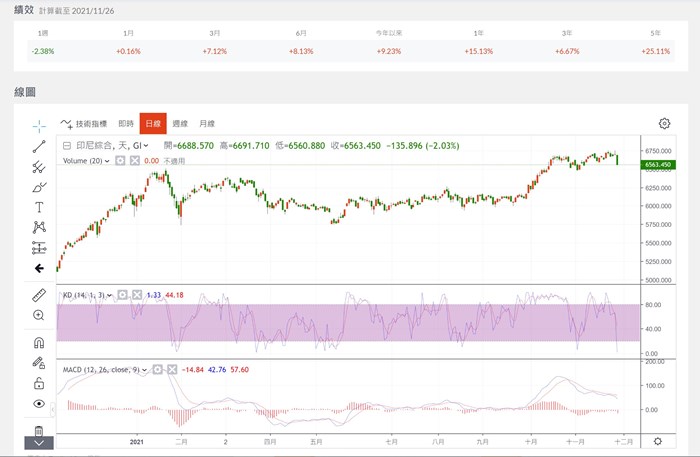Image resolution: width=700 pixels, height=457 pixels.
Task: Pick the measure ruler tool
Action: (x=39, y=295)
